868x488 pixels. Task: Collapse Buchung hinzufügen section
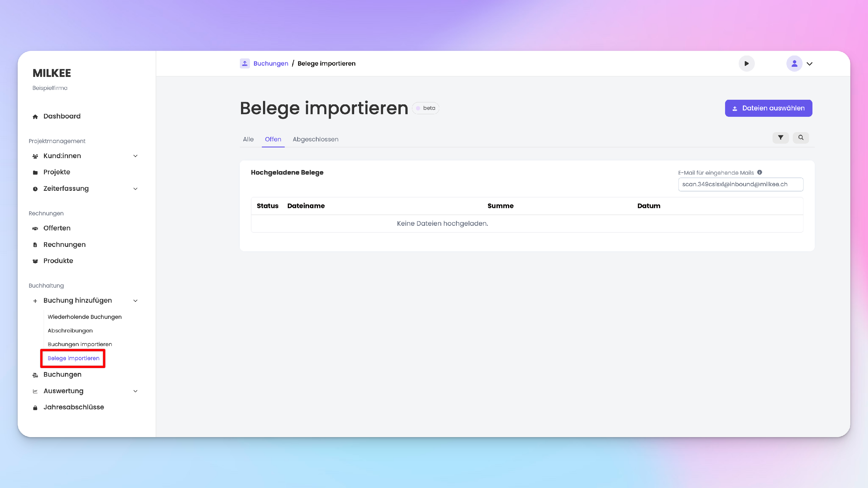point(135,301)
